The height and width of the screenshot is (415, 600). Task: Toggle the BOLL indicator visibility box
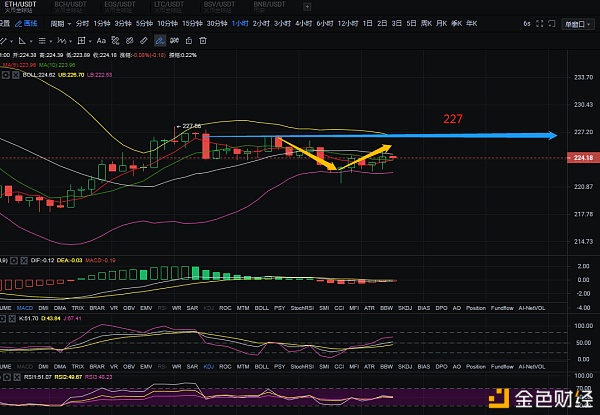tap(6, 74)
